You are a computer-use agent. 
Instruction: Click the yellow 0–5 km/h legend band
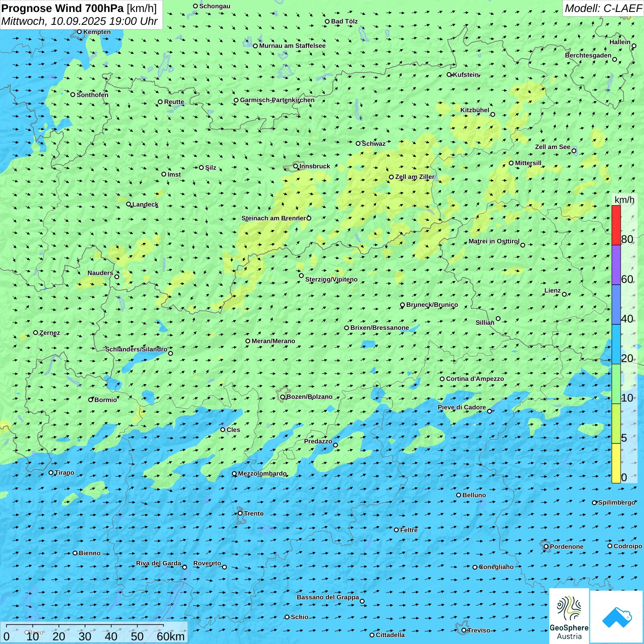tap(616, 463)
